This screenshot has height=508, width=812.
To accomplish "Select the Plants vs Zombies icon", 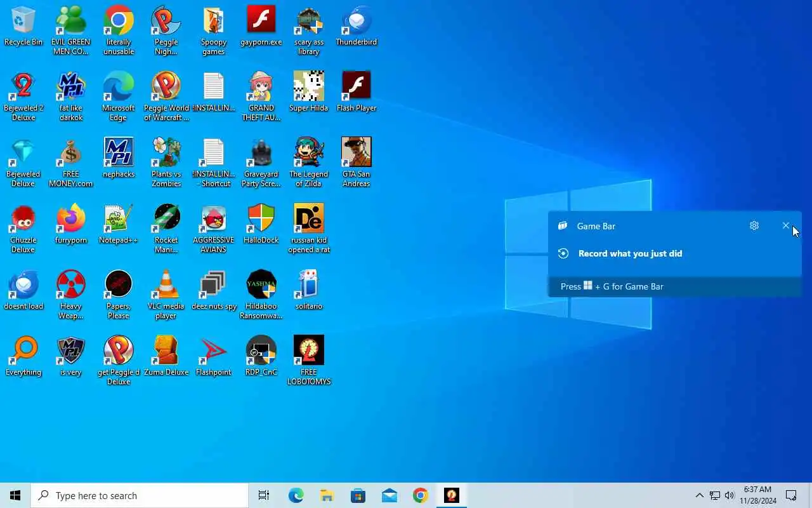I will pos(166,163).
